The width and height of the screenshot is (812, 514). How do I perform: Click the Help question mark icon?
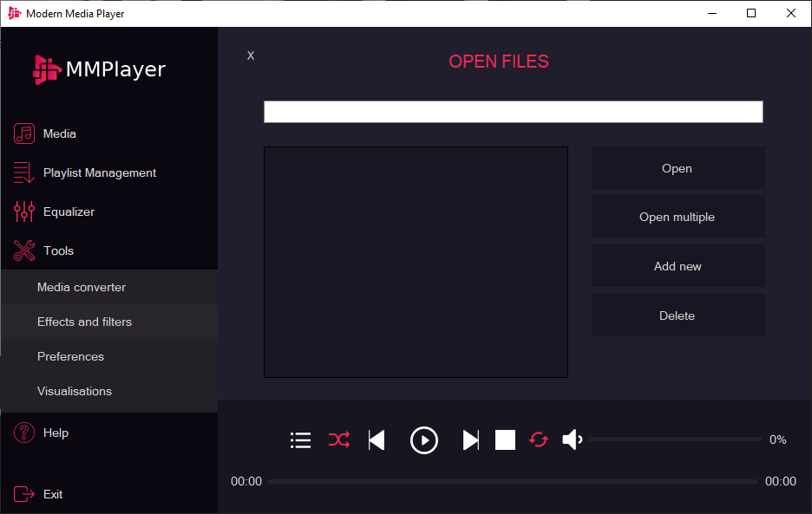23,433
